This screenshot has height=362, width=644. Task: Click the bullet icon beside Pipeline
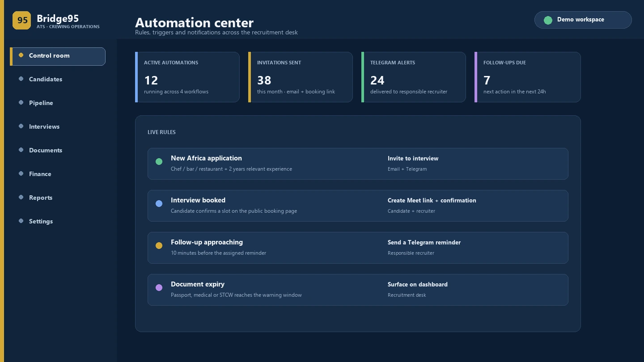click(21, 103)
